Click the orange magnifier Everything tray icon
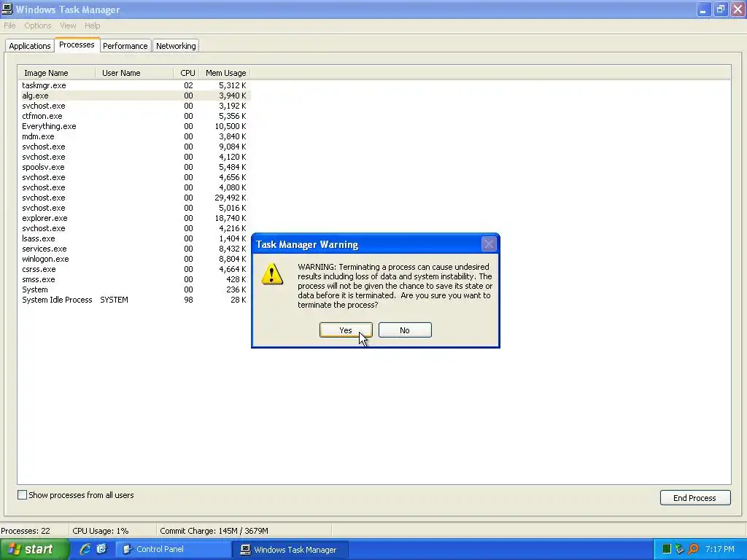This screenshot has width=747, height=560. click(x=693, y=549)
